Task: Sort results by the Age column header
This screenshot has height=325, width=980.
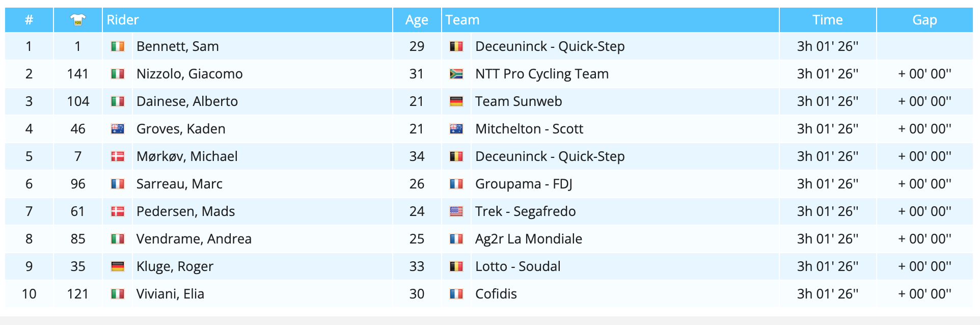Action: point(416,20)
